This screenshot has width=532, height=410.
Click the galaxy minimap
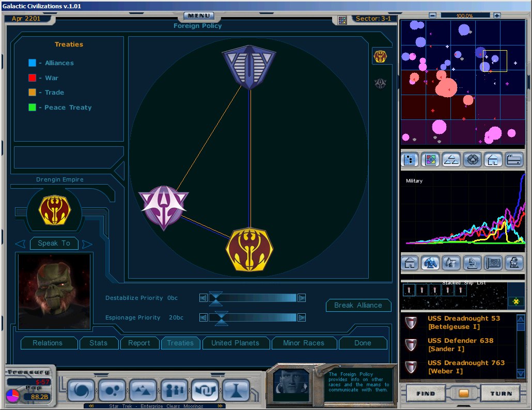coord(463,82)
